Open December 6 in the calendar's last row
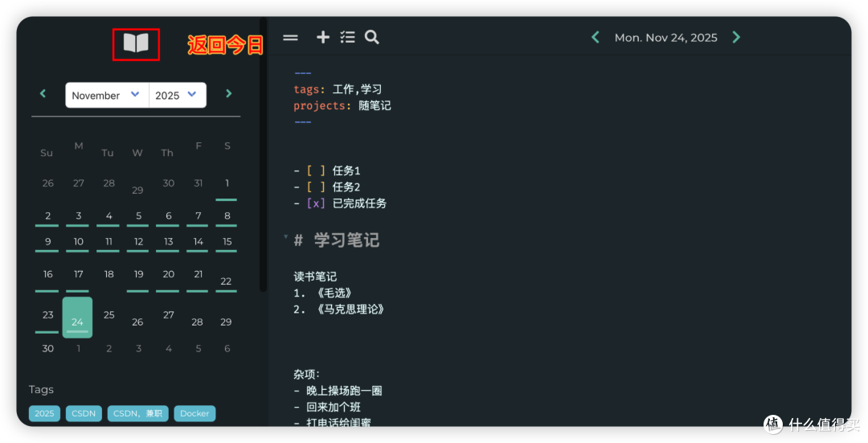 point(227,349)
